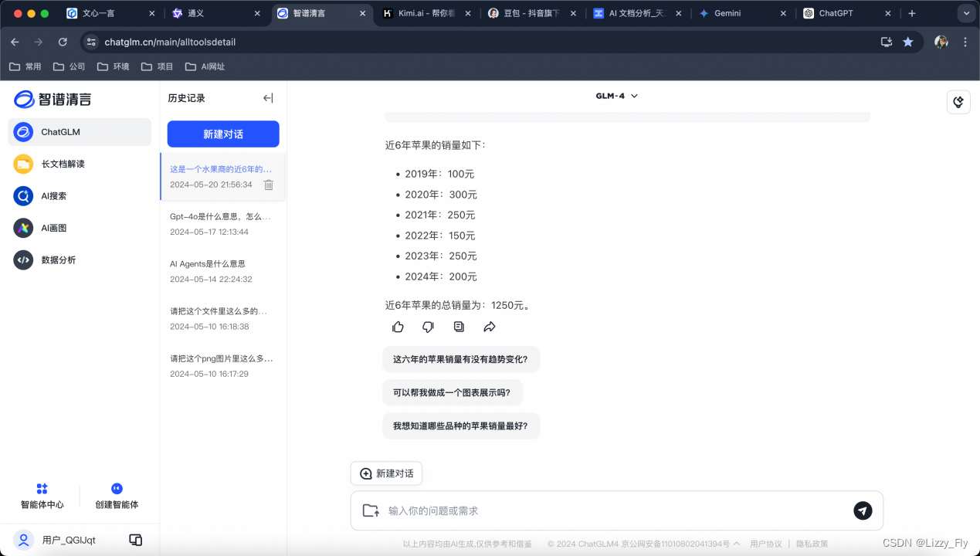Share the response via the share arrow icon
This screenshot has width=980, height=556.
coord(489,326)
